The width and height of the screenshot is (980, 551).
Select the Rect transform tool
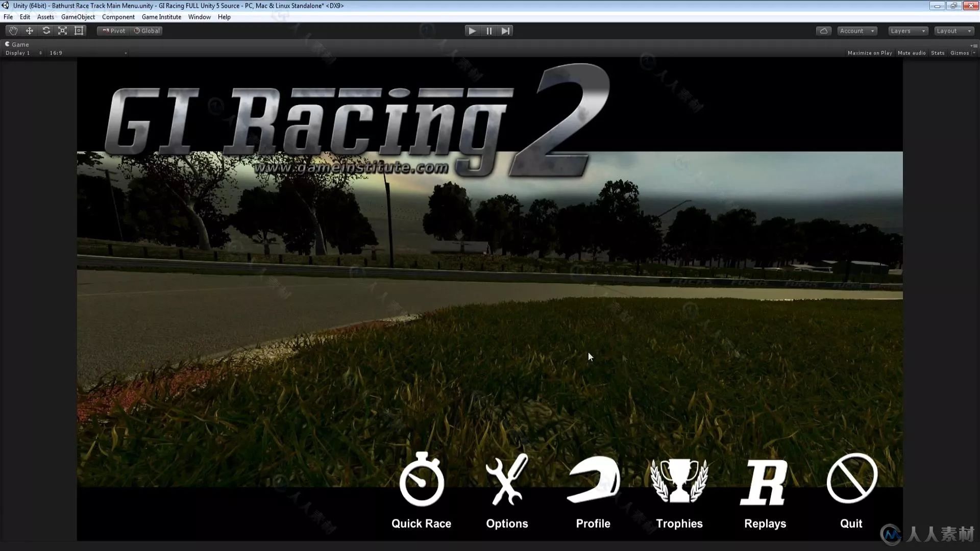[79, 31]
